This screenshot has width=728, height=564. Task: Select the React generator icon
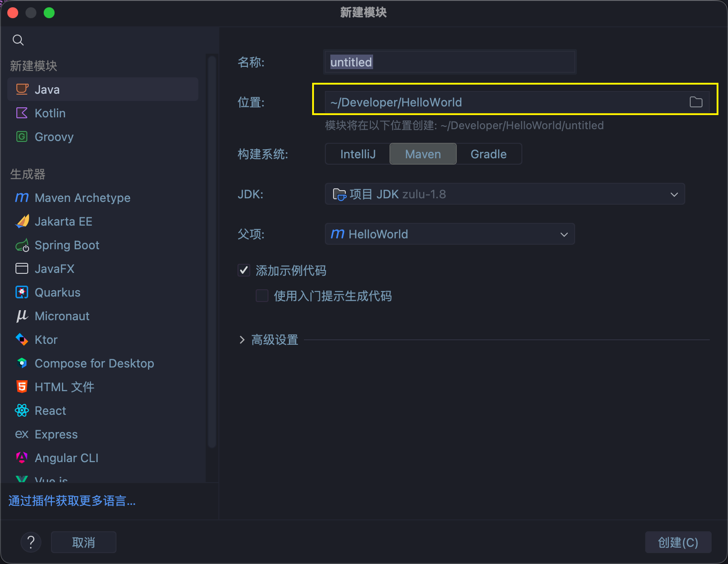pyautogui.click(x=22, y=411)
